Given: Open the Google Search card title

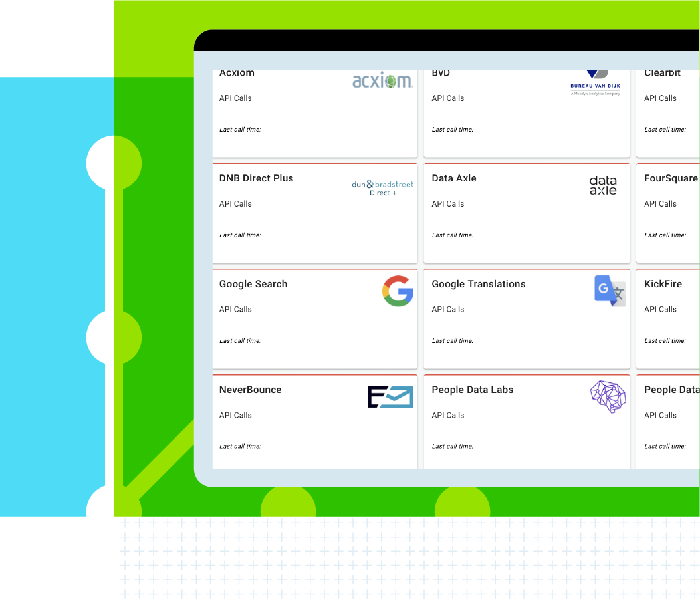Looking at the screenshot, I should [x=253, y=284].
